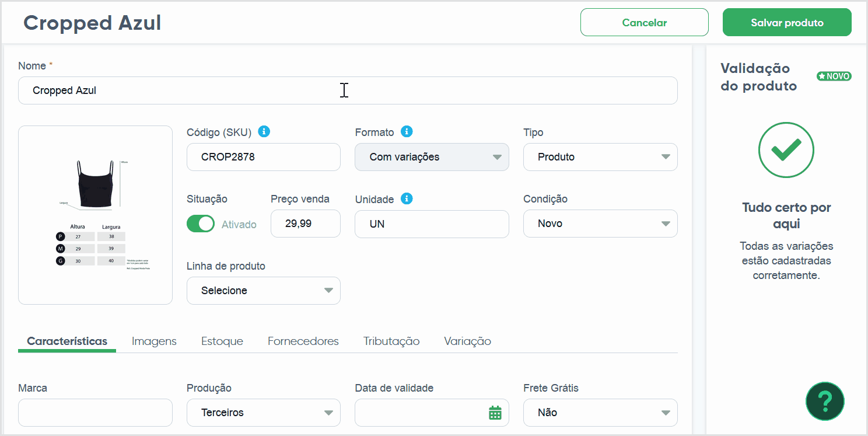This screenshot has height=436, width=868.
Task: Open the calendar icon in Data de validade
Action: 495,413
